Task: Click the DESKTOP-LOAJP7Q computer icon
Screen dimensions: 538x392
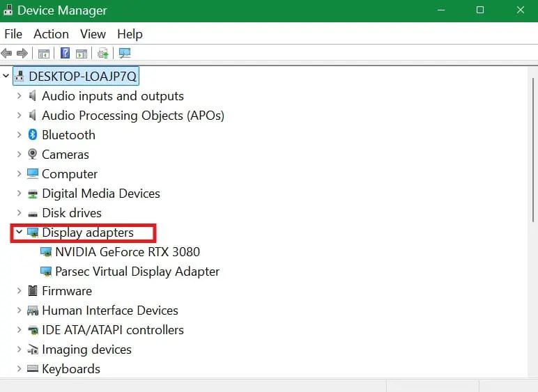Action: click(x=20, y=76)
